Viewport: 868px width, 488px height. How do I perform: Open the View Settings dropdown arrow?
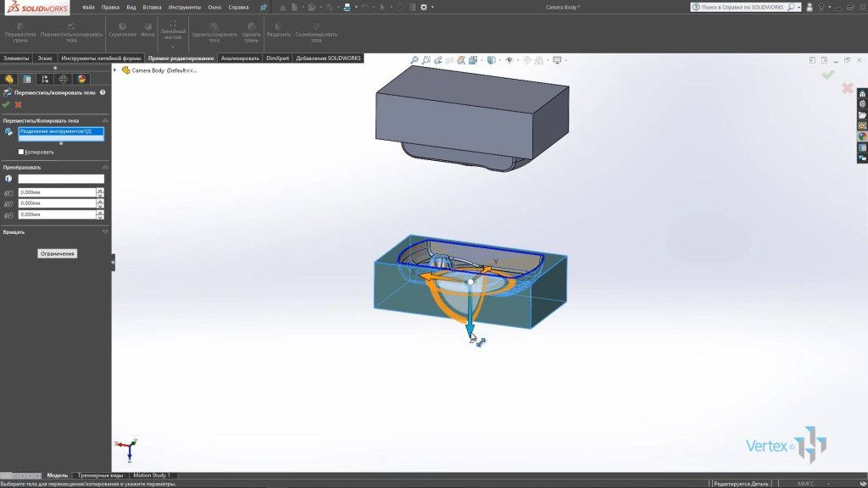[565, 60]
